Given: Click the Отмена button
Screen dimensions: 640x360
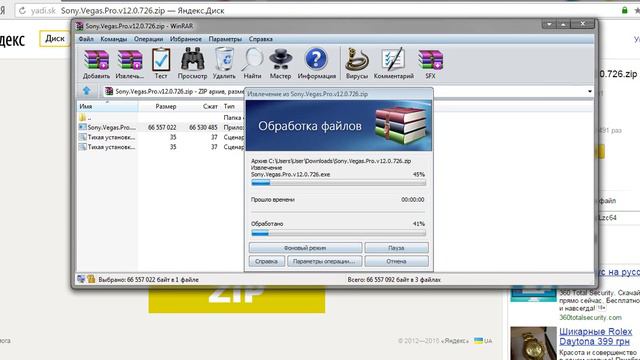Looking at the screenshot, I should 396,261.
